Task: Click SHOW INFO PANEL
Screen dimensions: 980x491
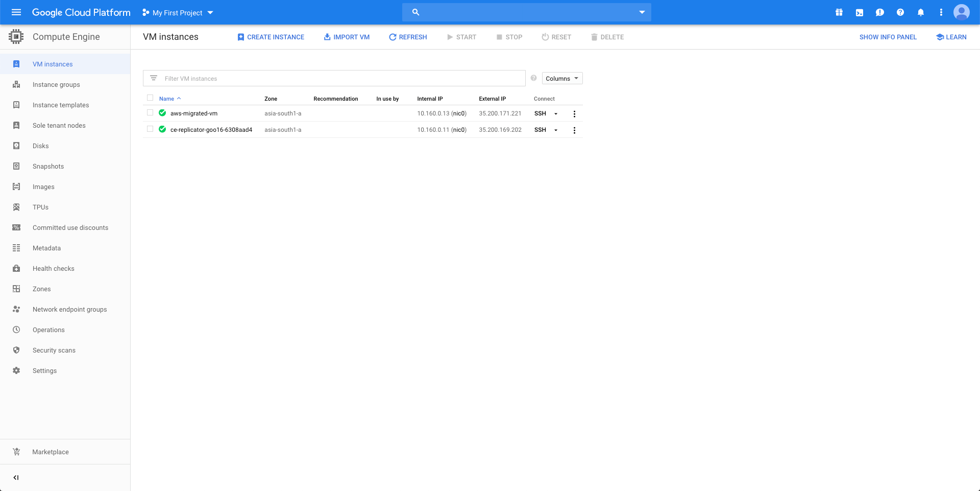Action: 888,37
